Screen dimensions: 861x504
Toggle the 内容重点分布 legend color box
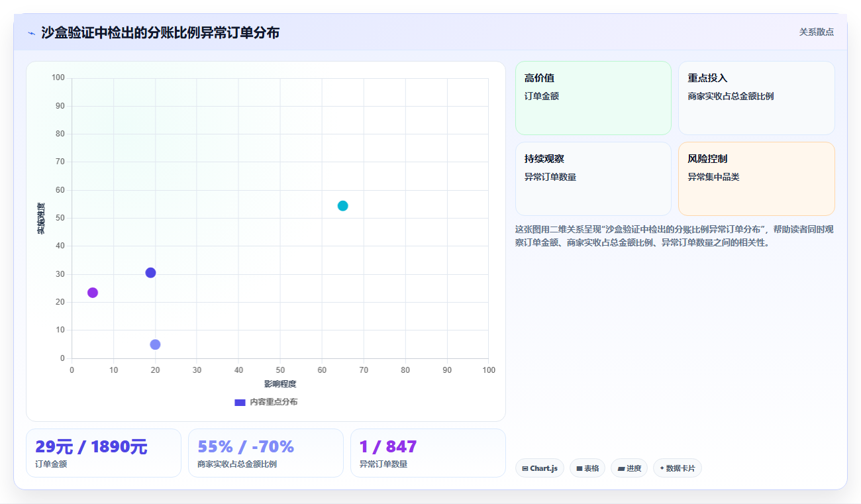240,402
